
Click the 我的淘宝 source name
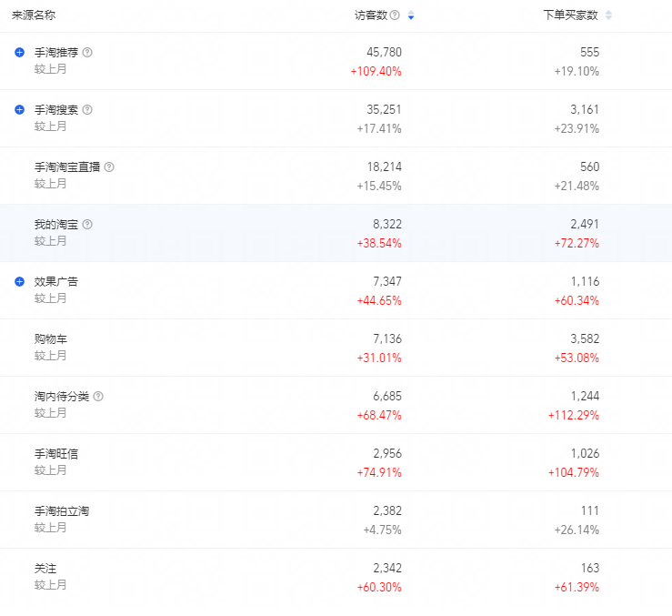pos(56,225)
